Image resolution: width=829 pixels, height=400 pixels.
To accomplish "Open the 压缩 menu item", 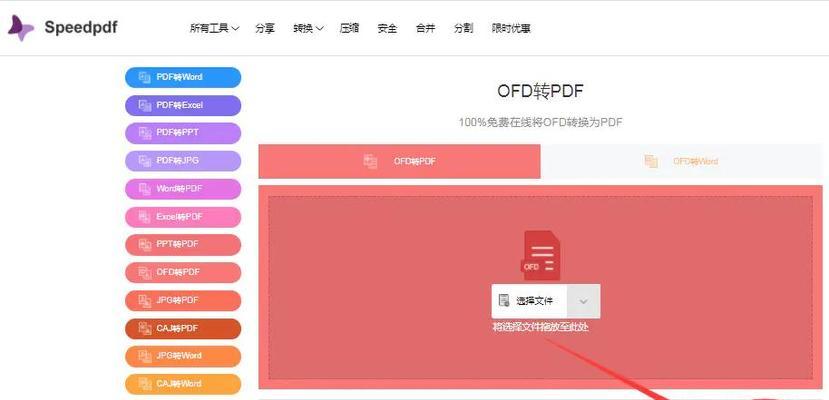I will [349, 29].
